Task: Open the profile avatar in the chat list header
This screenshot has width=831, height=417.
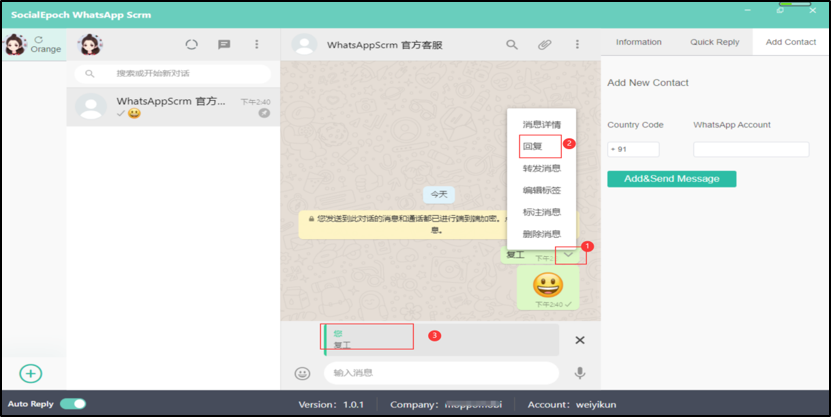Action: [90, 45]
